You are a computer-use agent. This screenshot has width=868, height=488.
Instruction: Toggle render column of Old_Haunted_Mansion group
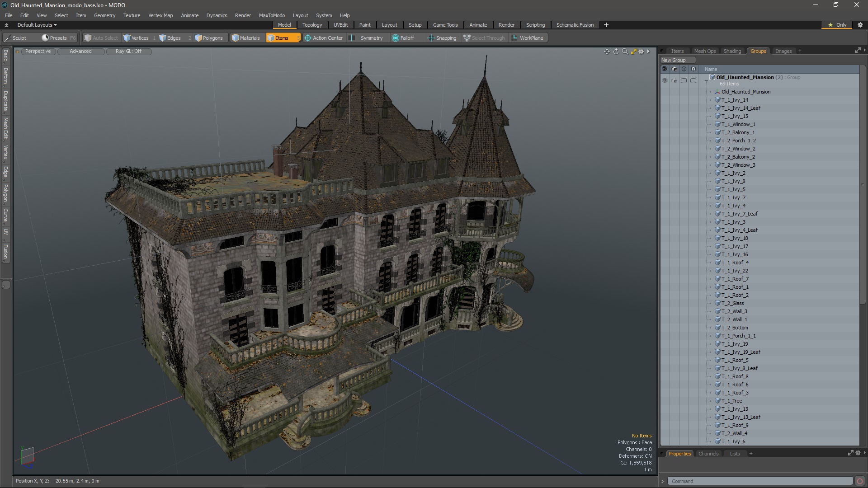tap(675, 80)
